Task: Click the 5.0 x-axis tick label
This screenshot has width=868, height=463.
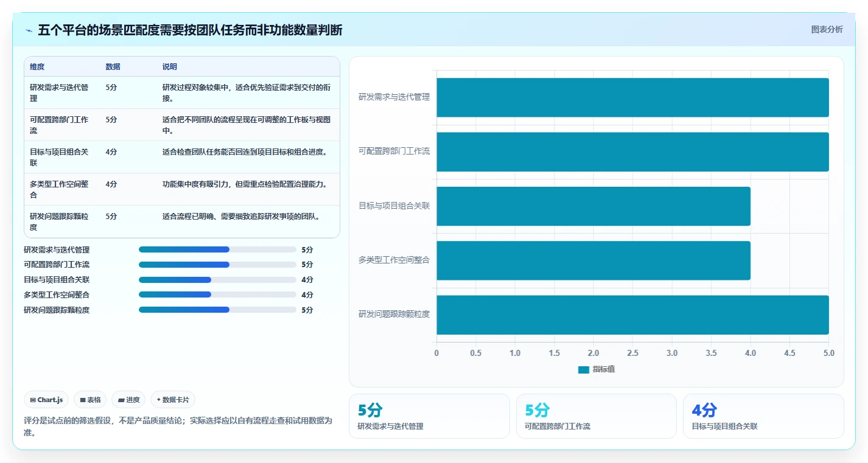Action: pos(828,353)
